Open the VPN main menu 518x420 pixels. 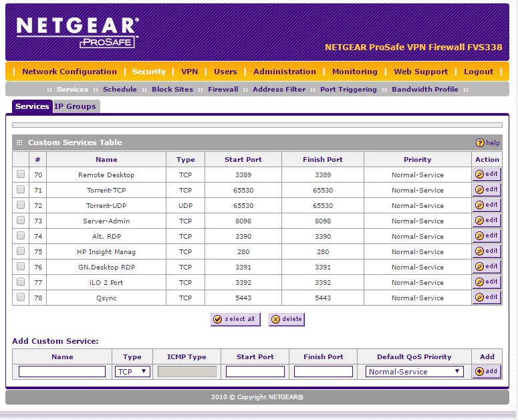(189, 72)
